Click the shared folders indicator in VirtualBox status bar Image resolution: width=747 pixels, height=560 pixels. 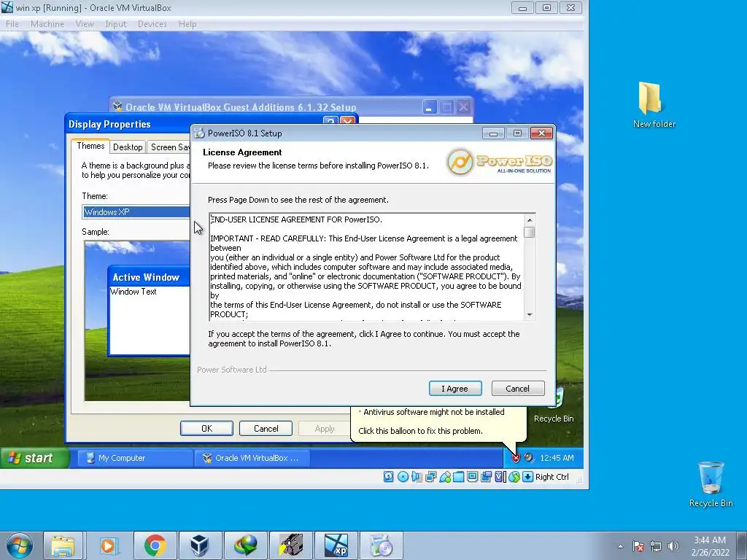[458, 477]
